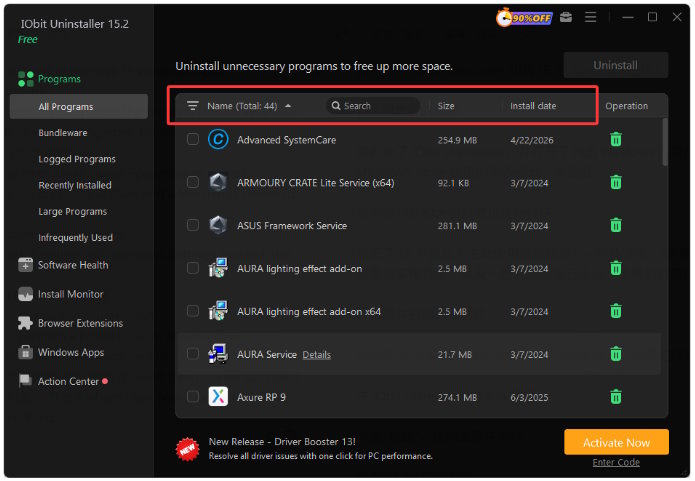Image resolution: width=695 pixels, height=481 pixels.
Task: Tick the checkbox for Advanced SystemCare
Action: click(x=193, y=139)
